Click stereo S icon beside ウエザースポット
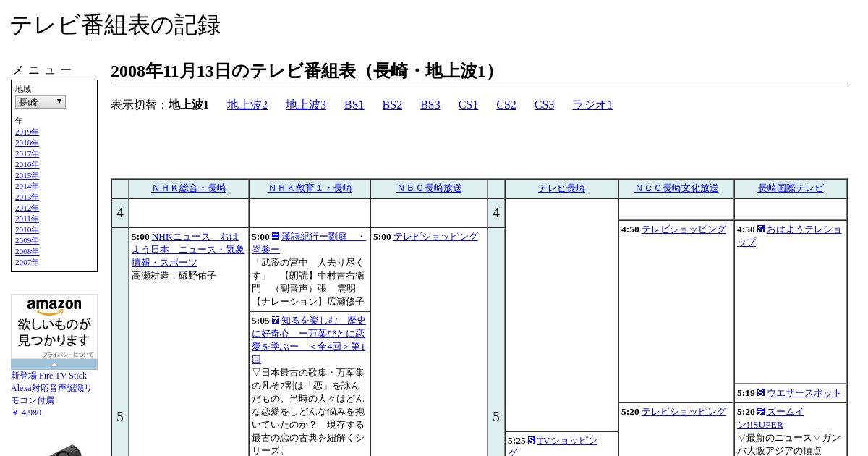 pyautogui.click(x=761, y=392)
